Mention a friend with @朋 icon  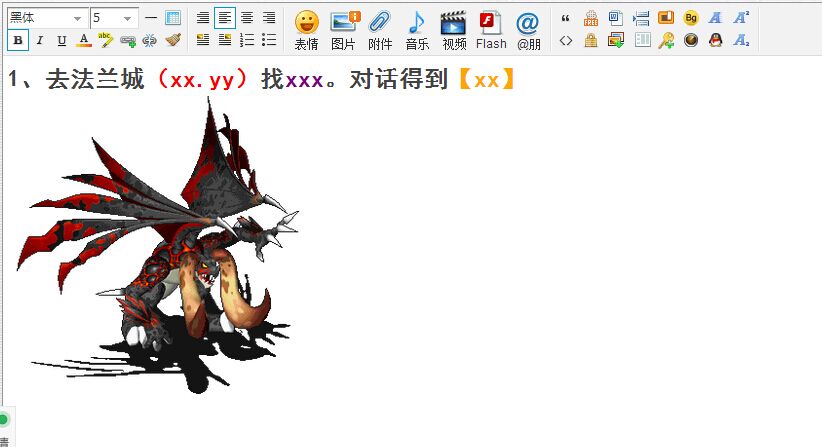(527, 29)
